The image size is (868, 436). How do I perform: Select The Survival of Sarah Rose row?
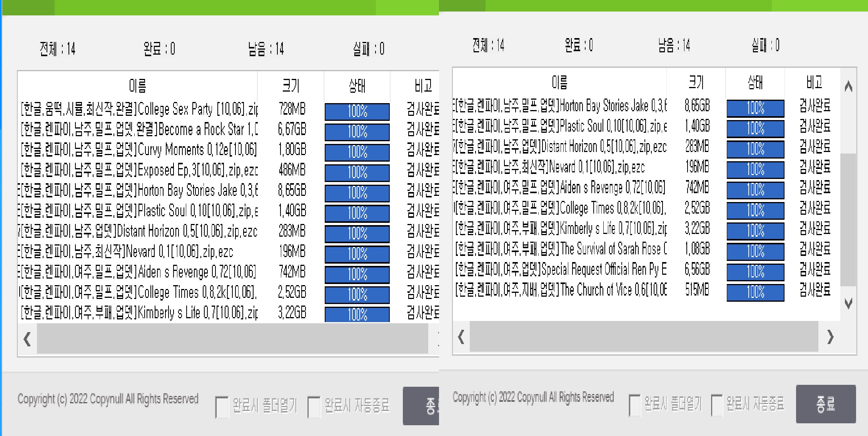coord(560,249)
